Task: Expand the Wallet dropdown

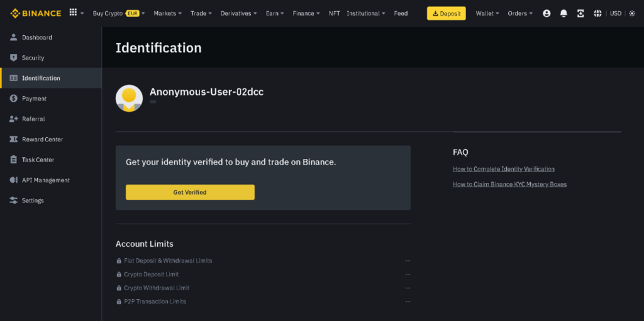Action: pos(487,13)
